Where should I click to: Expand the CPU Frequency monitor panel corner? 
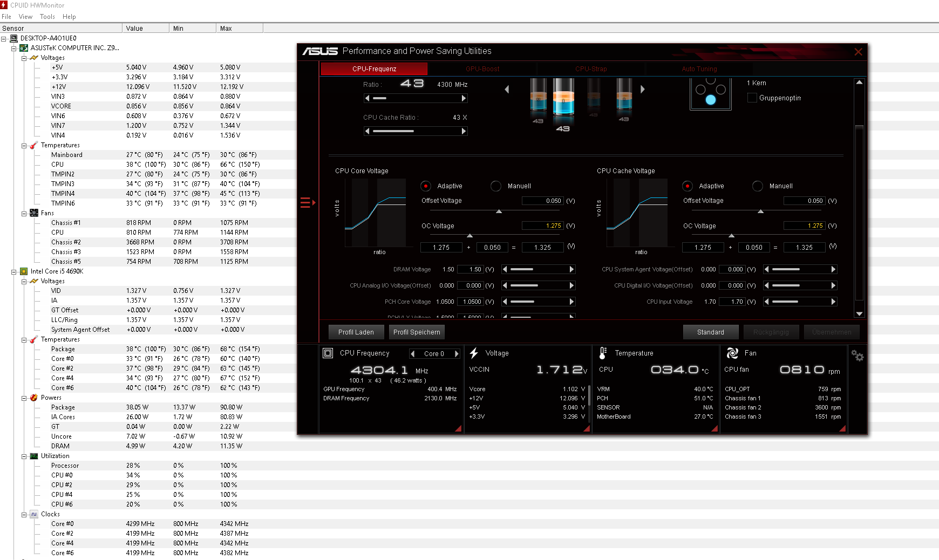click(459, 428)
